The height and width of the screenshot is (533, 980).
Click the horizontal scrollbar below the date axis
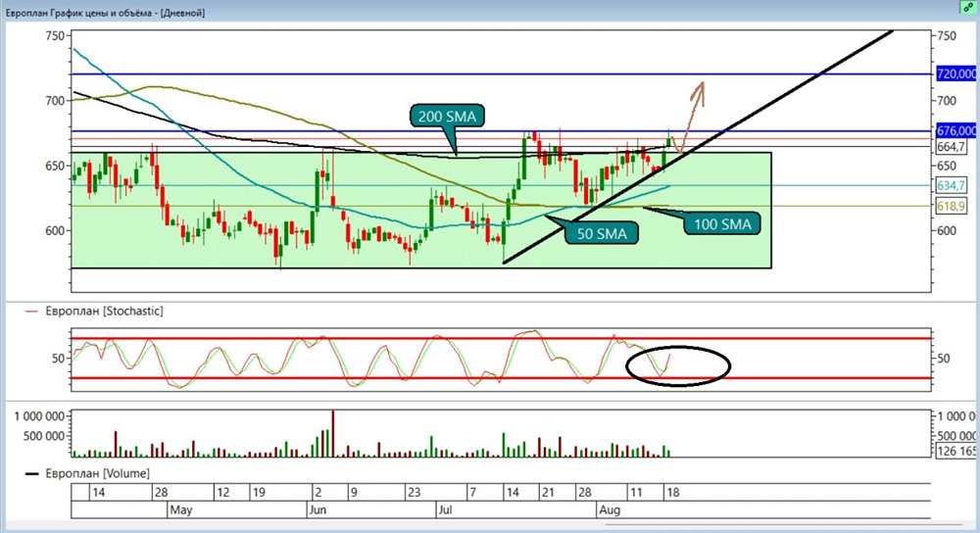tap(784, 525)
